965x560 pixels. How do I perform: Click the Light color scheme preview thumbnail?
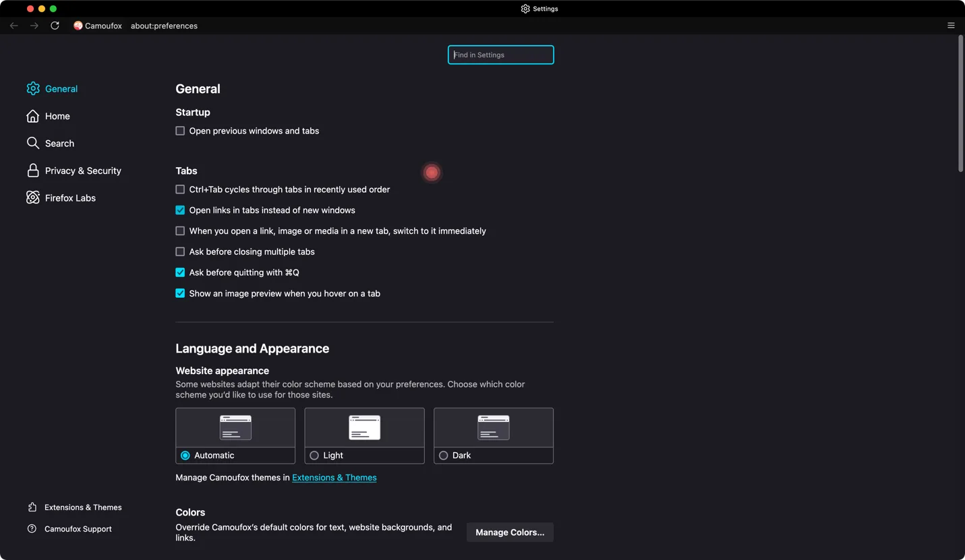[x=364, y=428]
